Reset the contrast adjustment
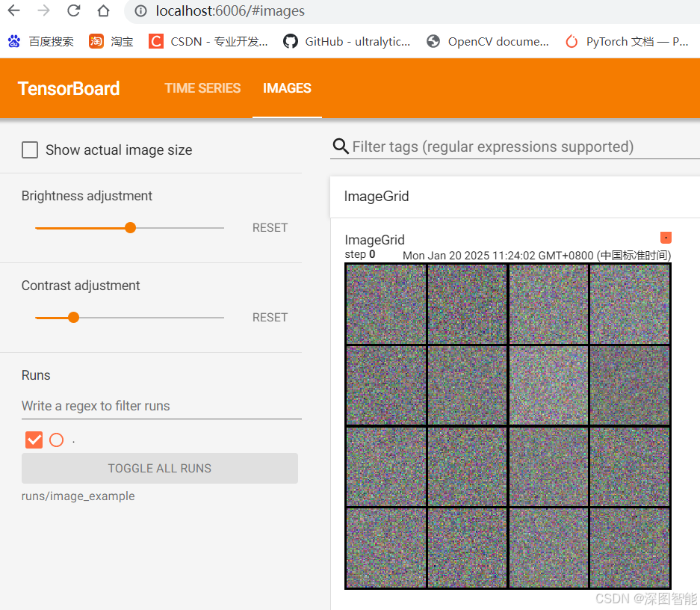700x610 pixels. pyautogui.click(x=270, y=318)
